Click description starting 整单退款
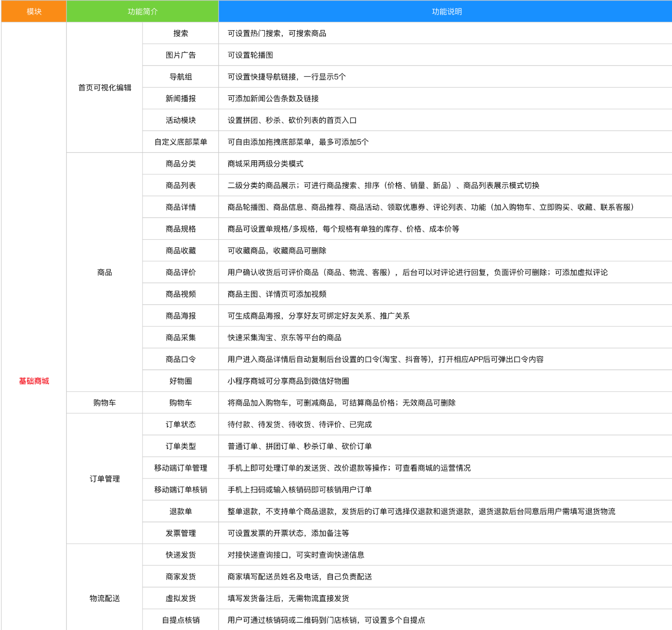Image resolution: width=672 pixels, height=630 pixels. [x=421, y=511]
